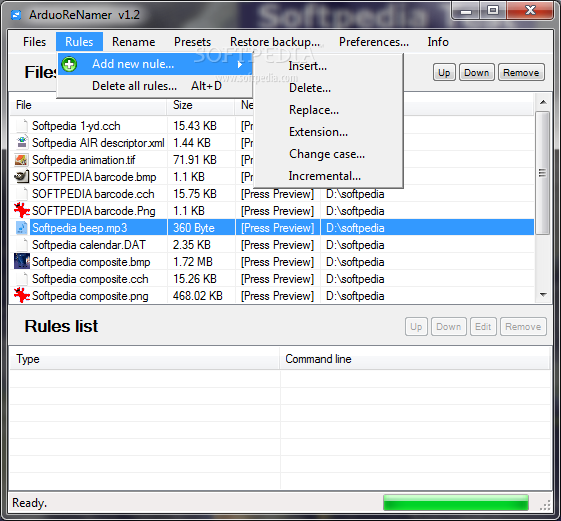The height and width of the screenshot is (521, 561).
Task: Click the red splat icon of Softpedia composite.png
Action: click(21, 296)
